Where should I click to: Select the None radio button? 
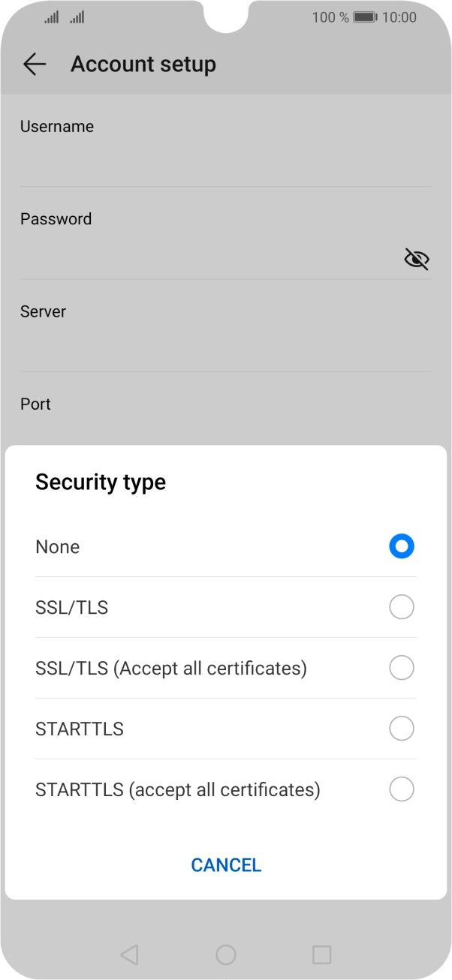pos(402,546)
